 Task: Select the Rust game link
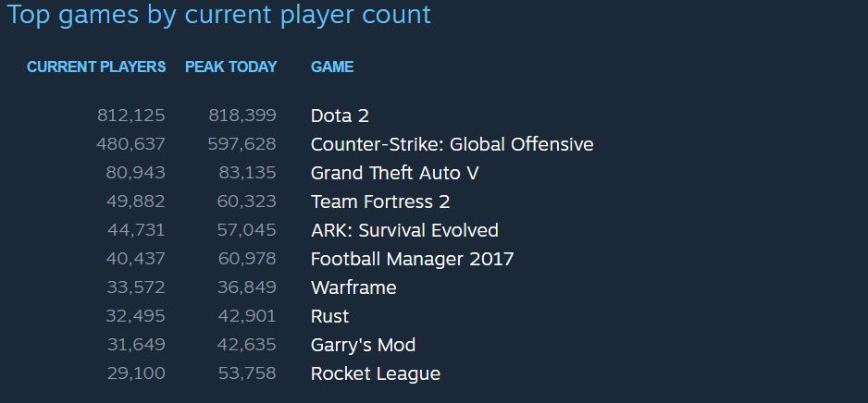(329, 316)
